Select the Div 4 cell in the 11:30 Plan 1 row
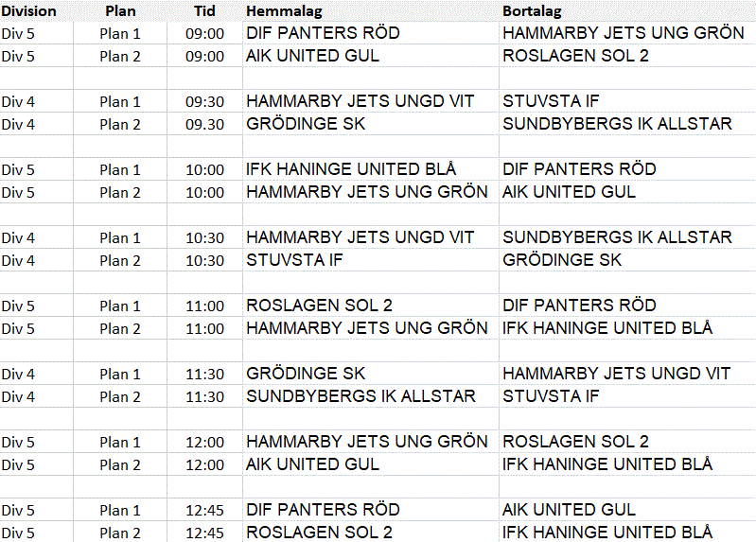Image resolution: width=756 pixels, height=542 pixels. tap(36, 374)
